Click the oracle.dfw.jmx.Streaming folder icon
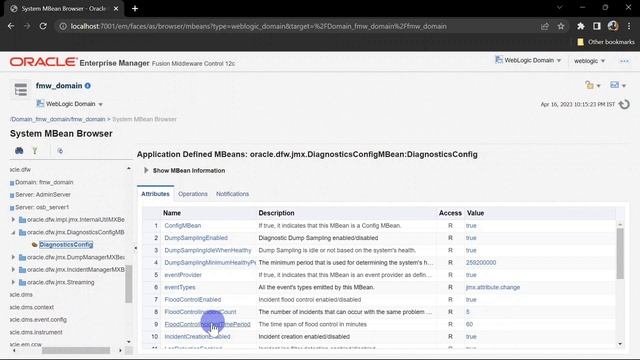Screen dimensions: 640x360 (22, 282)
